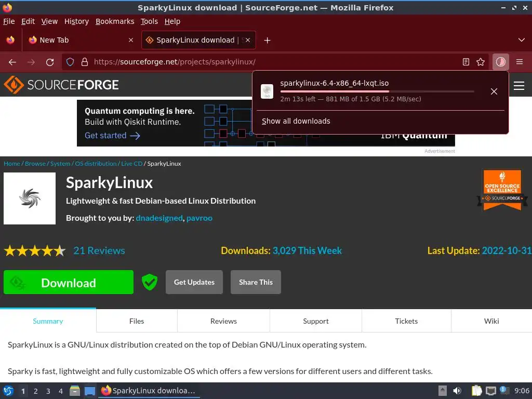
Task: Open the Firefox application hamburger menu
Action: pos(520,62)
